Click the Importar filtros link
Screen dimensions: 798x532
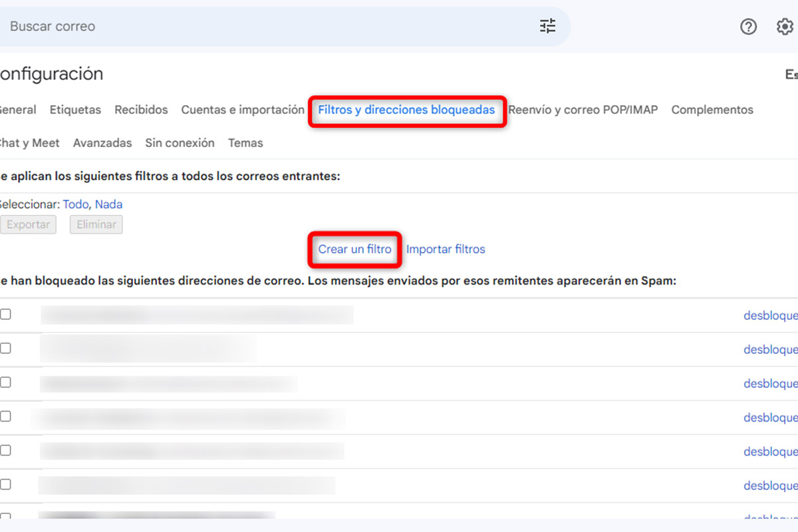tap(446, 249)
